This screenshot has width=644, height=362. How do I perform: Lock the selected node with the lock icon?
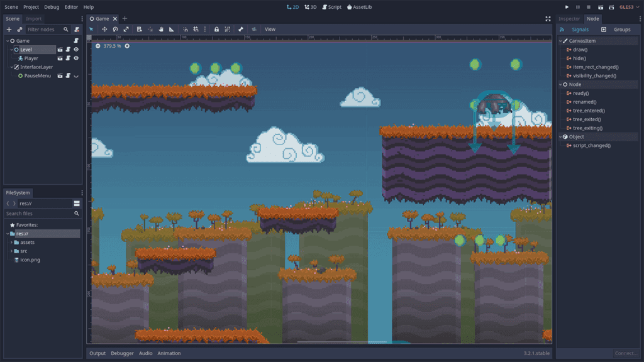tap(216, 29)
